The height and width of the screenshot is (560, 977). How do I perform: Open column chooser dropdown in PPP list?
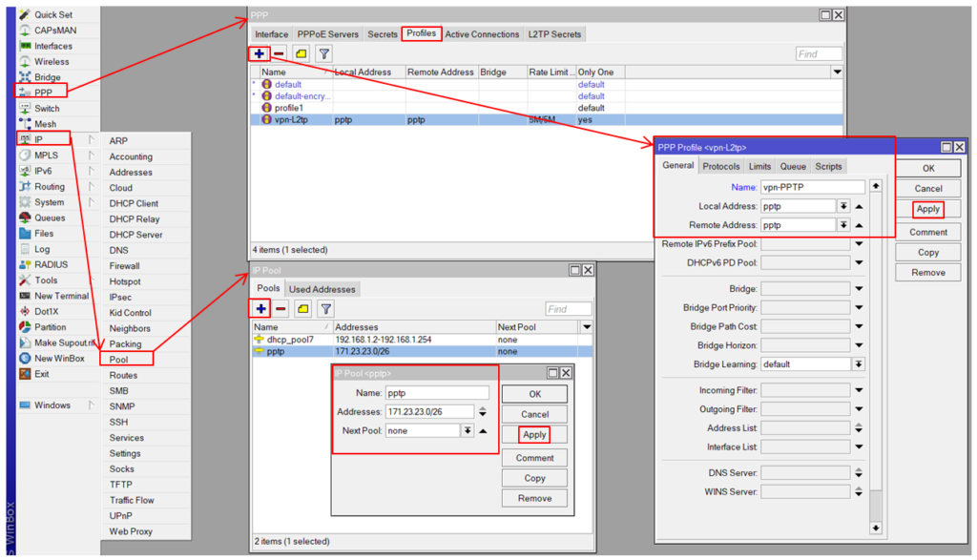pos(837,73)
